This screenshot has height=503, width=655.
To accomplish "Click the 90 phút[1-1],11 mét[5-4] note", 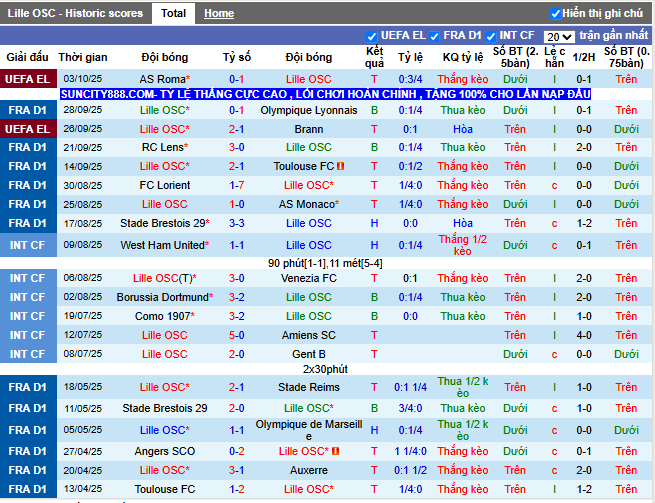I will (x=325, y=264).
